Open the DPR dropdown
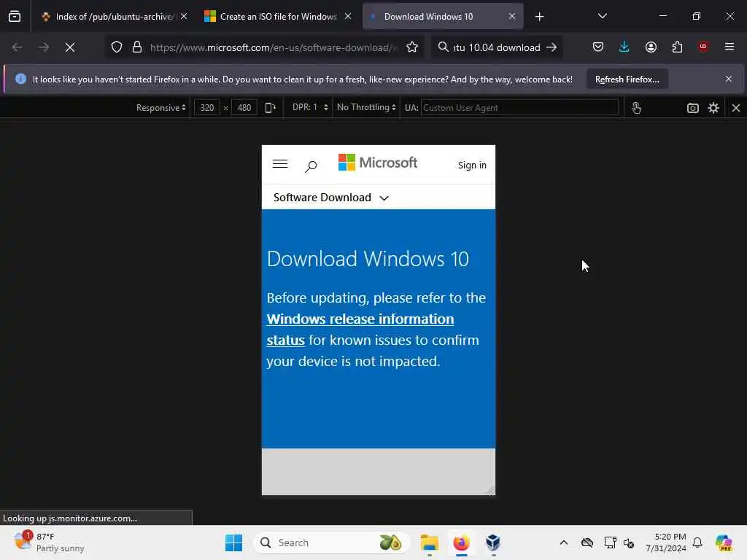The image size is (747, 560). pyautogui.click(x=310, y=107)
